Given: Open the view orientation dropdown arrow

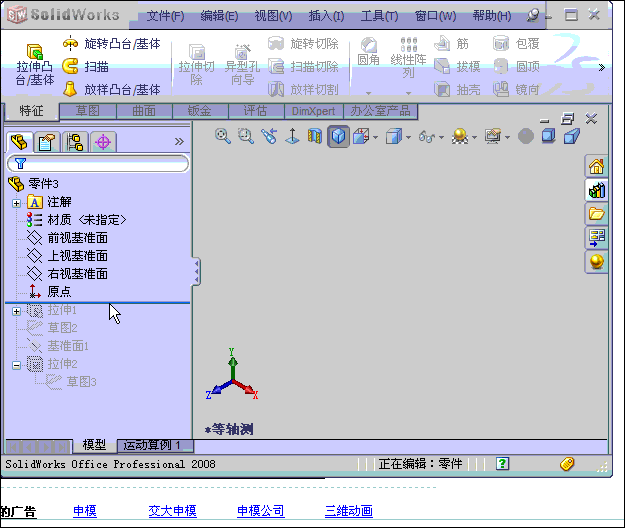Looking at the screenshot, I should (x=376, y=137).
